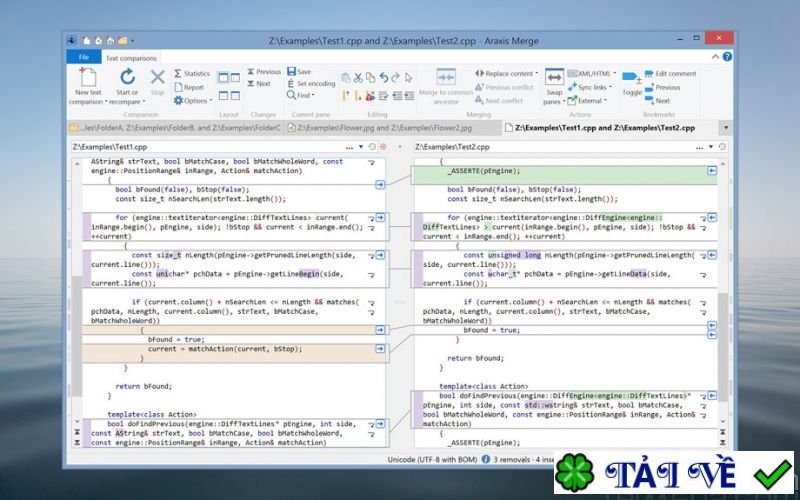
Task: Click the Save icon in Current pane
Action: [298, 72]
